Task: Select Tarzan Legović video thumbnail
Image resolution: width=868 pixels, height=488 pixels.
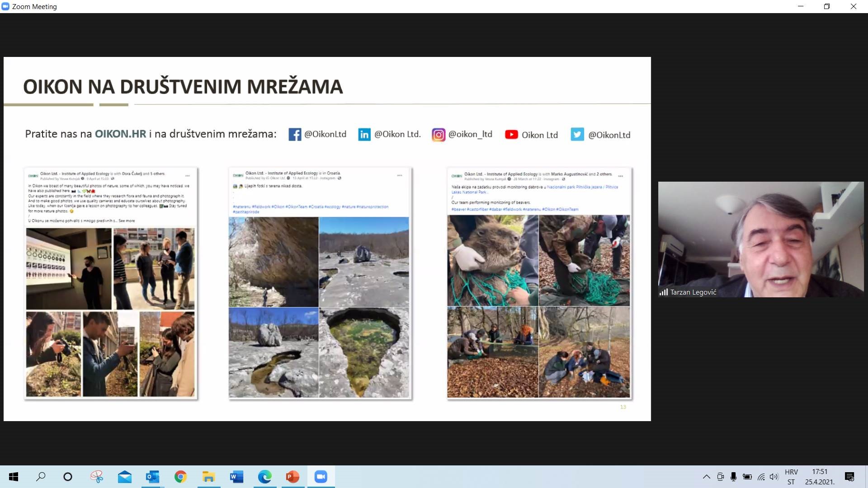Action: pos(761,239)
